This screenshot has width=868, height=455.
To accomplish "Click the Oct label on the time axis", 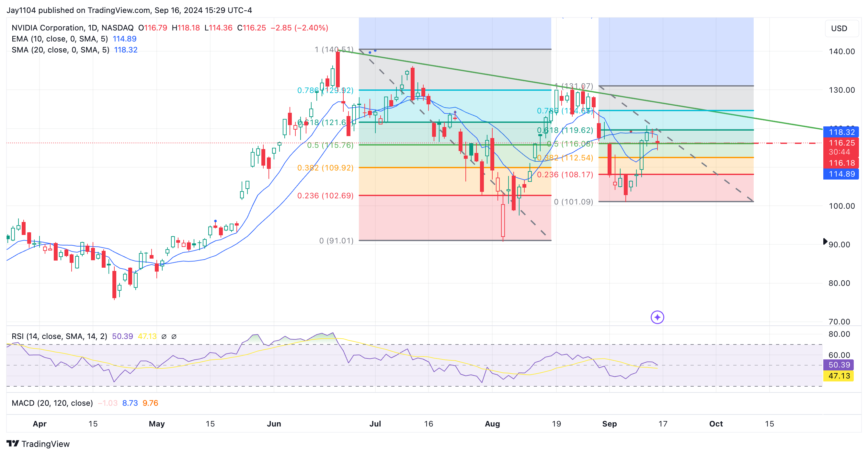I will 716,424.
